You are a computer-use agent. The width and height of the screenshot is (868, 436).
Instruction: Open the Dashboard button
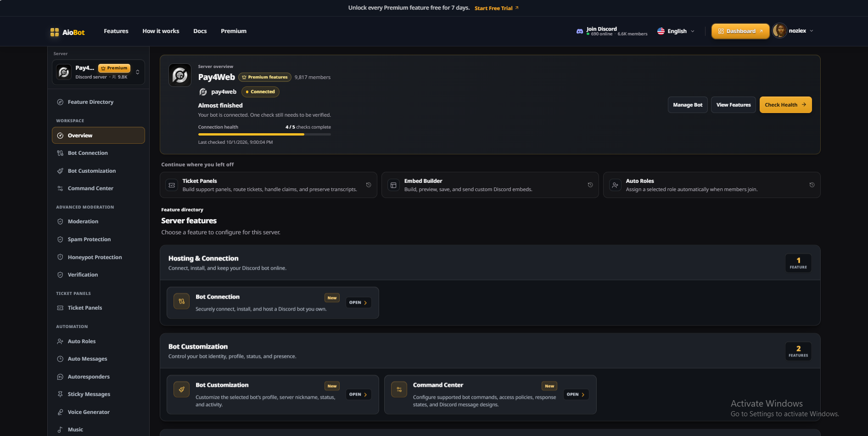[740, 31]
